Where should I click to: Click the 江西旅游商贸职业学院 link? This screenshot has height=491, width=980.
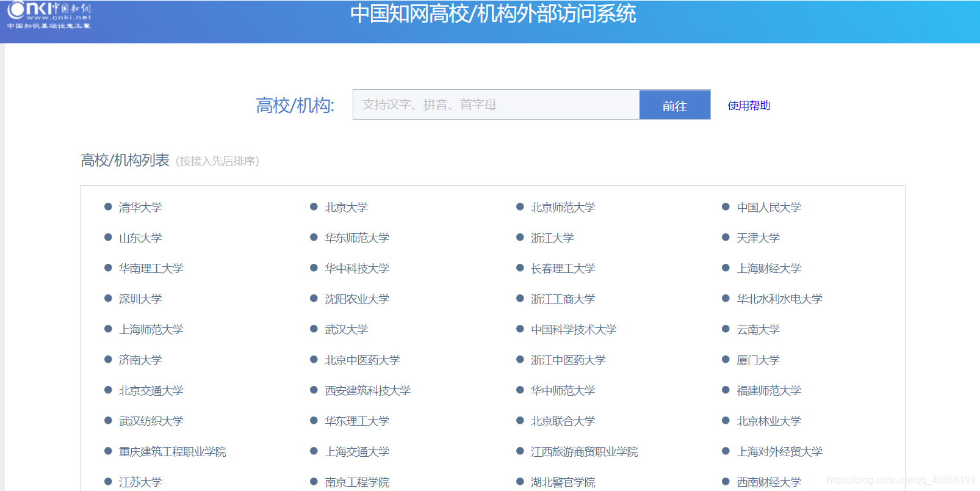(x=585, y=452)
